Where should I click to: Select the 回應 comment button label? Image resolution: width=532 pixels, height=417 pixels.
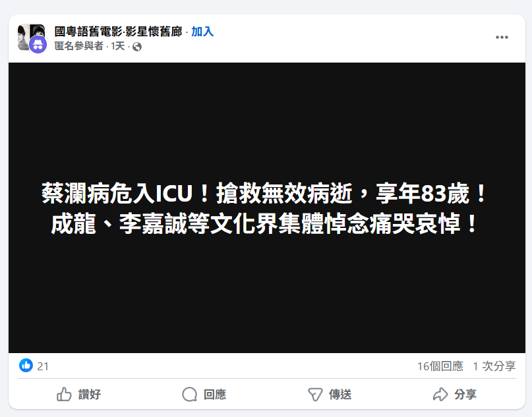(x=215, y=395)
